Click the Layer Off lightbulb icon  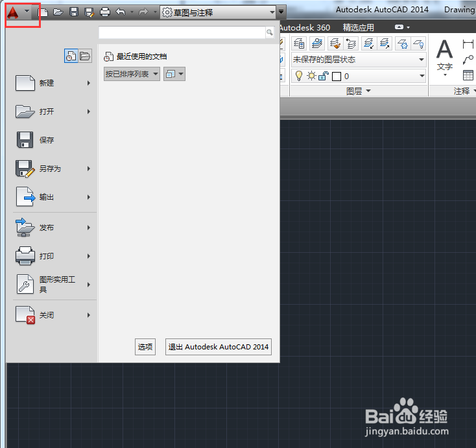419,43
